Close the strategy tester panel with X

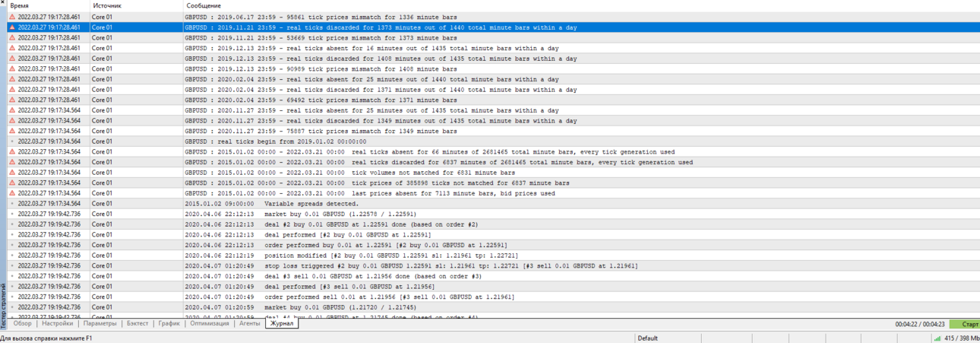click(x=3, y=3)
